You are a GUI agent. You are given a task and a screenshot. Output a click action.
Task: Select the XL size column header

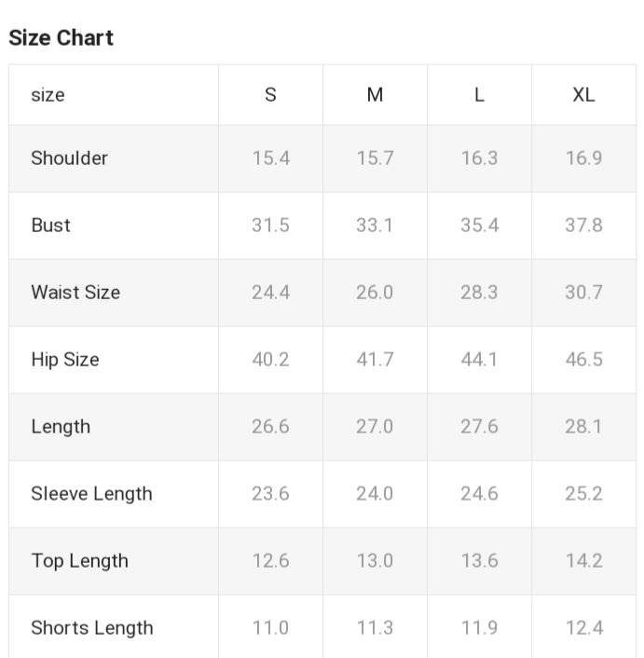coord(583,95)
